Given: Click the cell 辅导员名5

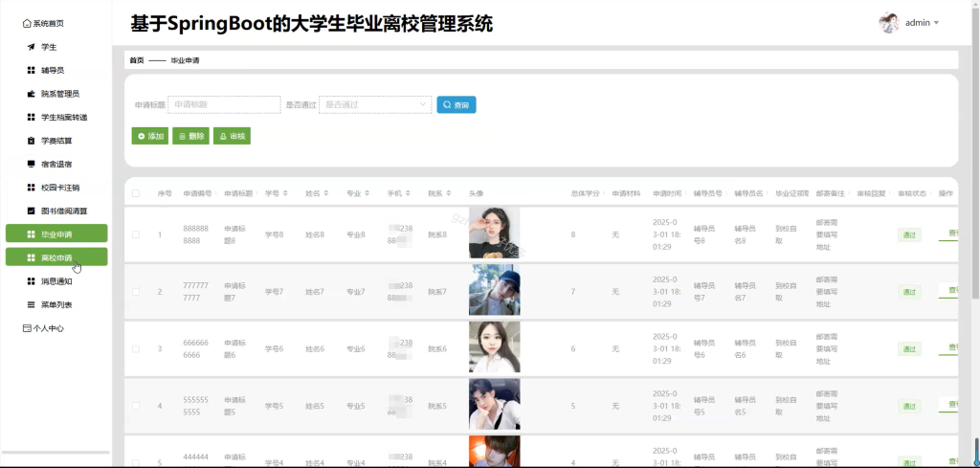Looking at the screenshot, I should (x=746, y=406).
